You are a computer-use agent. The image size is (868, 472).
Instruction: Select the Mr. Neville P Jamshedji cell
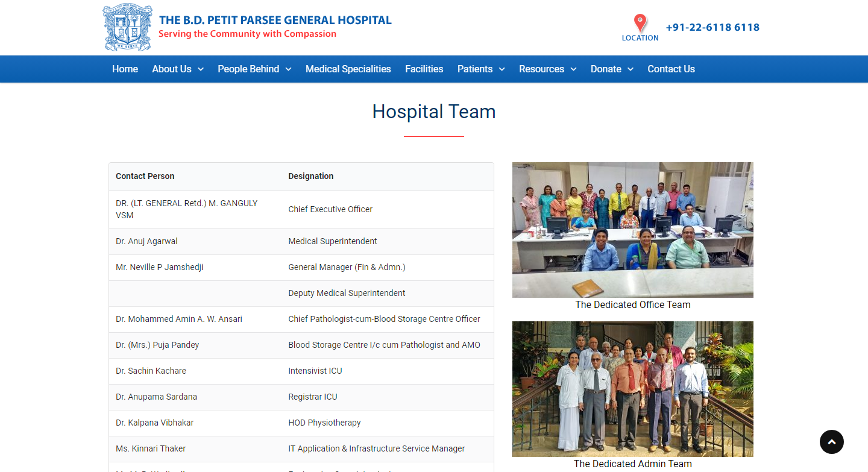195,267
